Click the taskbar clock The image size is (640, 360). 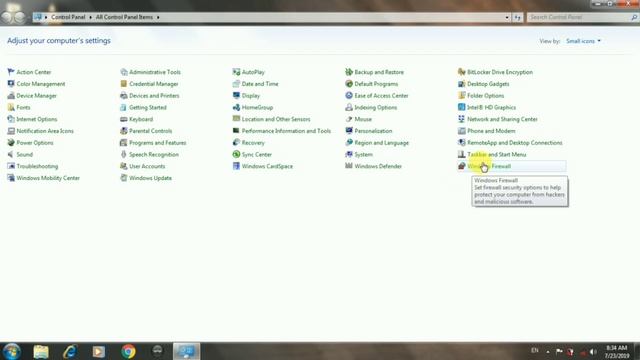point(617,351)
